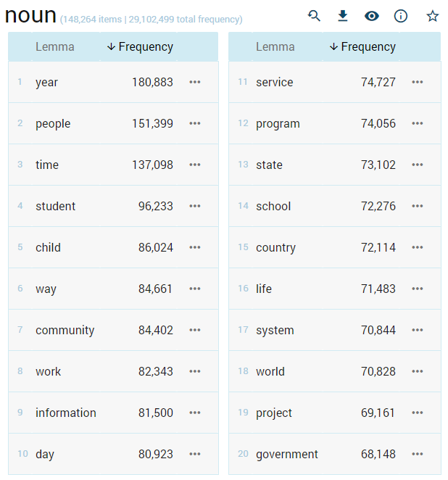Viewport: 448px width, 480px height.
Task: Click left table Lemma column header
Action: [54, 47]
